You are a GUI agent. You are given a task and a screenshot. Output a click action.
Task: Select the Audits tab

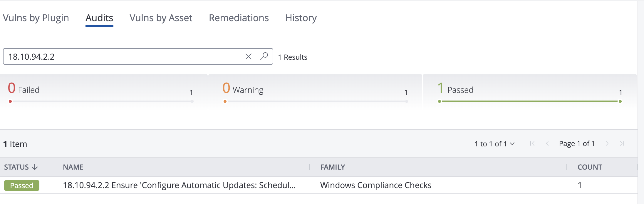point(99,18)
